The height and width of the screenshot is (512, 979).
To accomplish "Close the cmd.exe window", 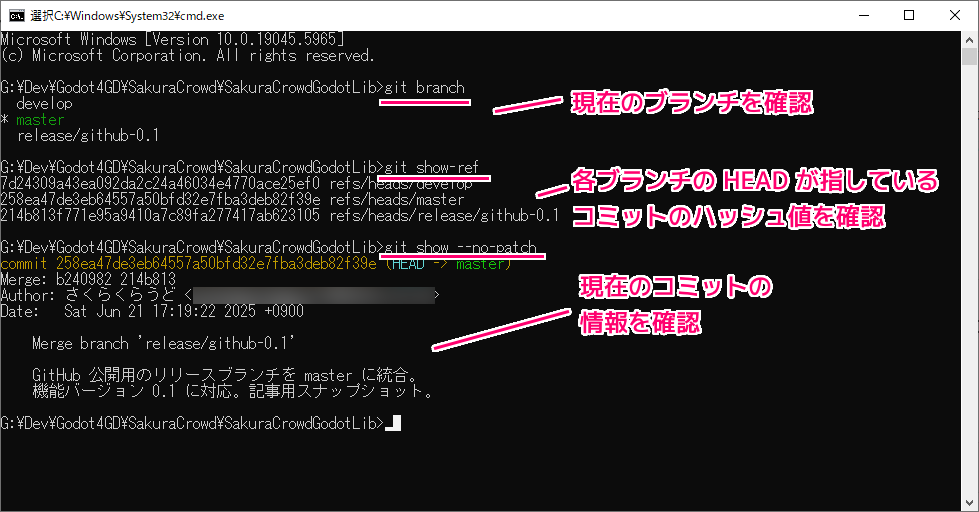I will (x=954, y=15).
